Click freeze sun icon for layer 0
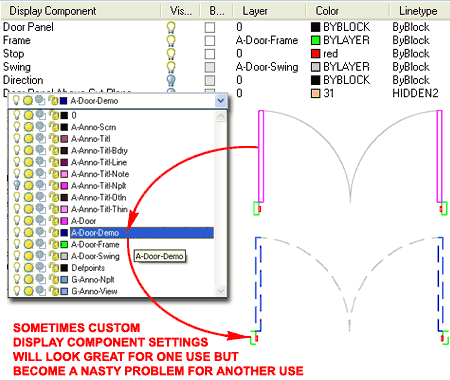This screenshot has height=380, width=450. tap(29, 115)
